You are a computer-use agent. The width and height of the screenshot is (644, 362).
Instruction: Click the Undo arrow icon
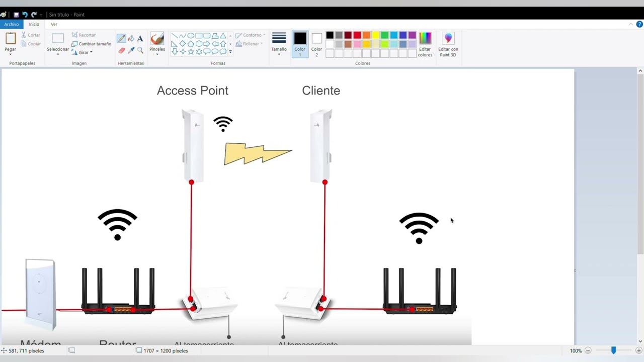[x=25, y=15]
